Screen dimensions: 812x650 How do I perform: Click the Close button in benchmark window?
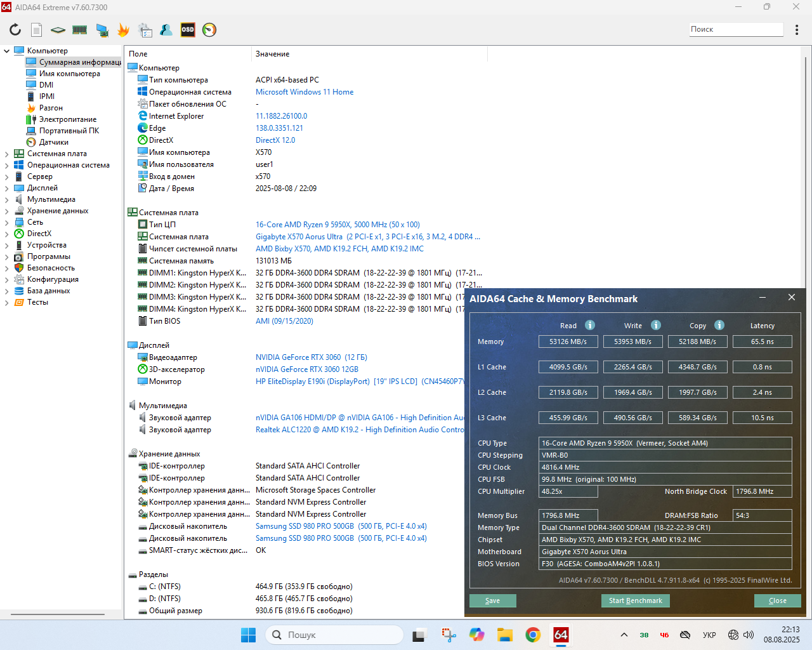click(x=778, y=600)
